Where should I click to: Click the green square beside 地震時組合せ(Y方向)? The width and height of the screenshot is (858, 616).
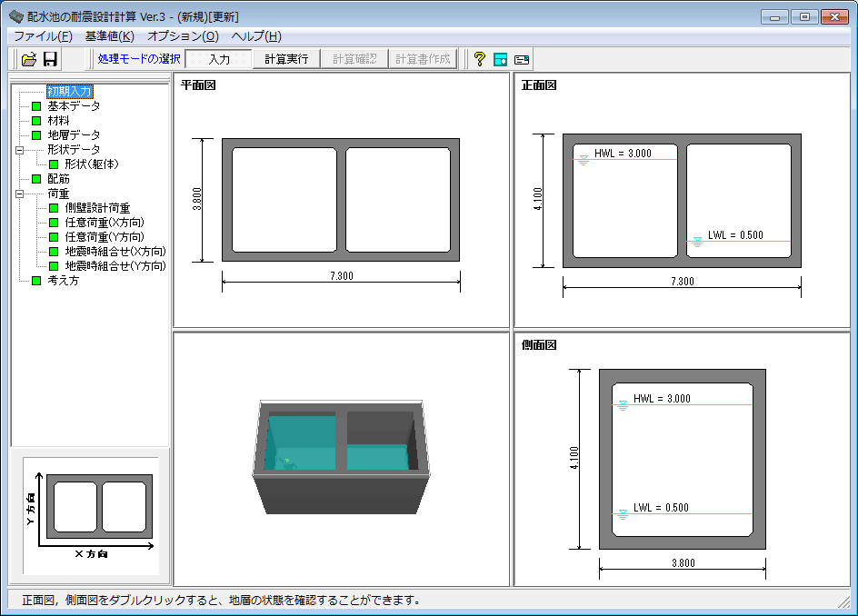tap(54, 266)
